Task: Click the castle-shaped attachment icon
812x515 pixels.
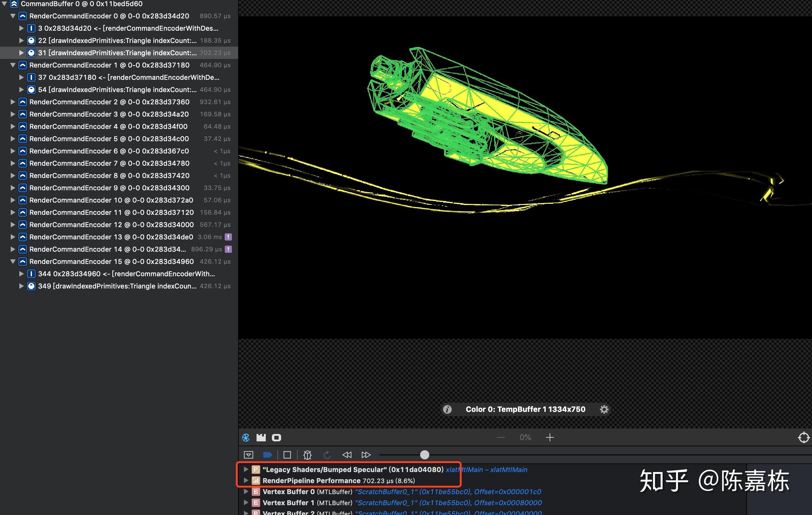Action: (x=261, y=437)
